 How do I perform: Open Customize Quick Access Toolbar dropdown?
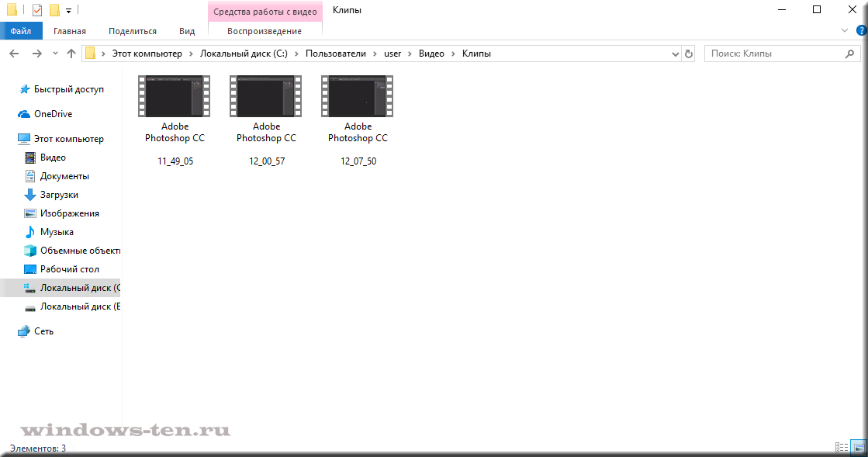point(68,11)
